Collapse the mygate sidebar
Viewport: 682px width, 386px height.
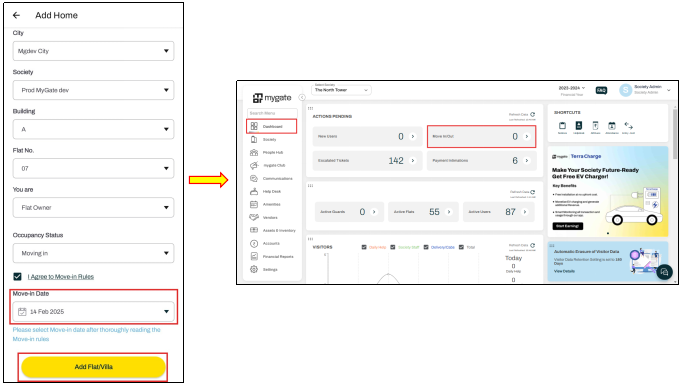tap(301, 97)
